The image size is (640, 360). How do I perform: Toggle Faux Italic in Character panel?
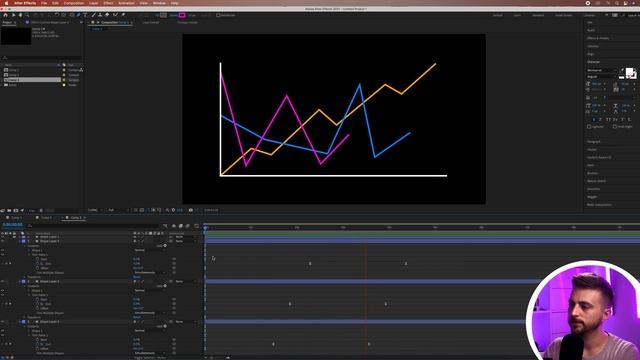(600, 120)
